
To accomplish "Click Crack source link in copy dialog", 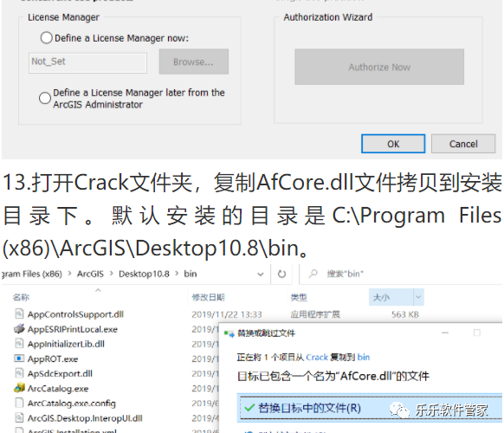I will 317,357.
